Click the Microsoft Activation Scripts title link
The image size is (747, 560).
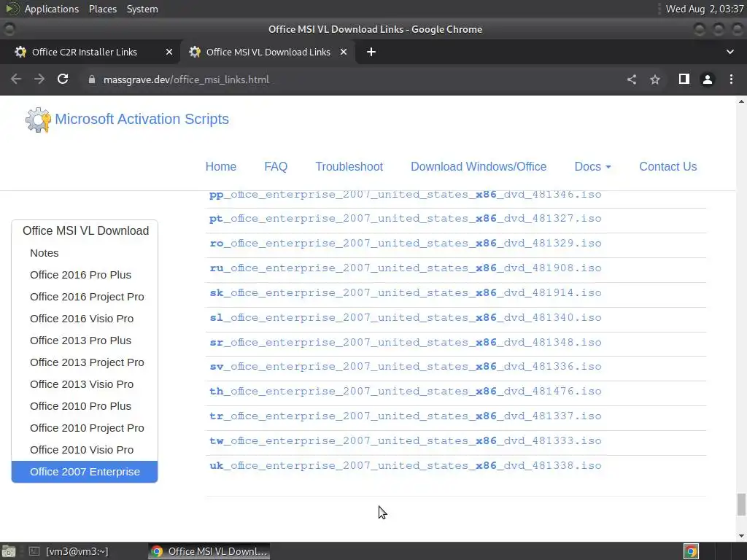pos(142,119)
